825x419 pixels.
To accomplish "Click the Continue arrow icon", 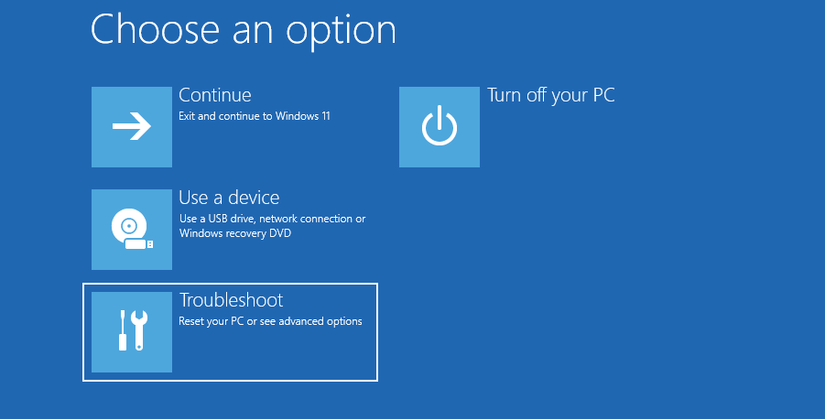I will point(131,126).
